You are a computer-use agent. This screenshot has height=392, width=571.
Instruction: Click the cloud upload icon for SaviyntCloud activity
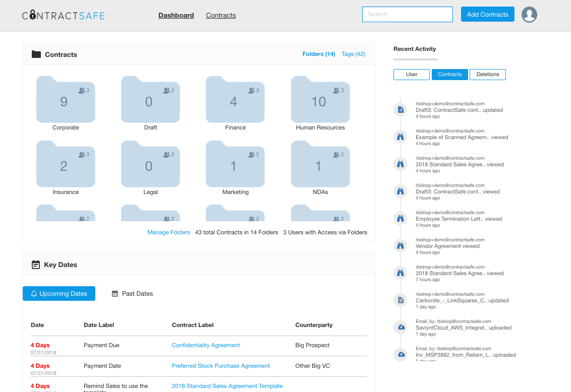click(401, 327)
